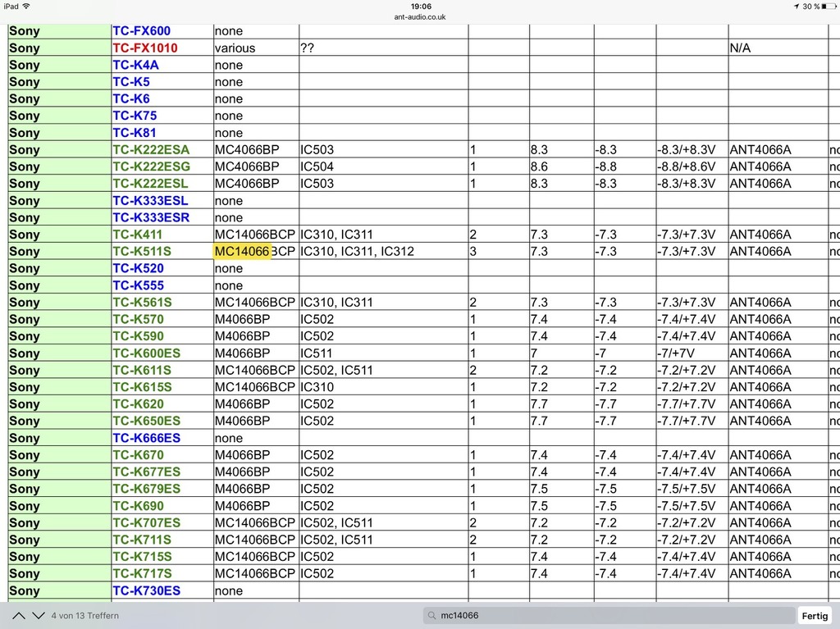Select MC4066BP cell in TC-K222ESA row

pyautogui.click(x=256, y=149)
